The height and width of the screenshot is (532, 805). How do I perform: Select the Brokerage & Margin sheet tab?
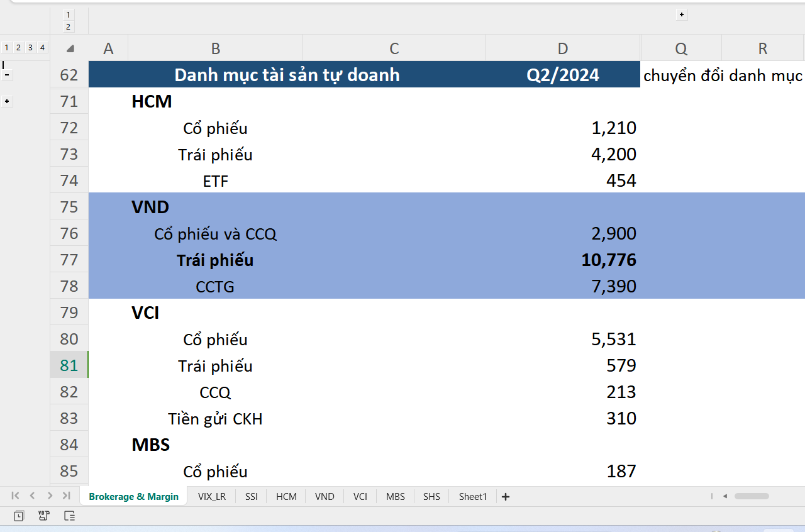point(134,496)
